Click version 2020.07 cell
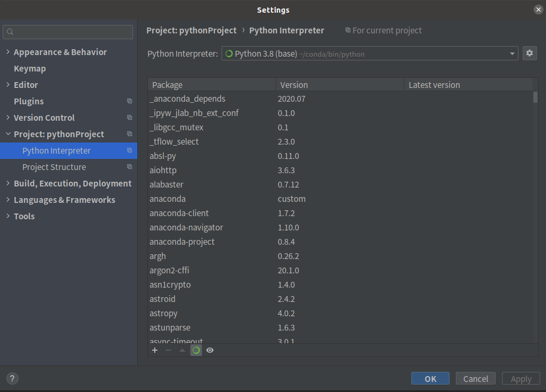The width and height of the screenshot is (546, 392). 292,99
